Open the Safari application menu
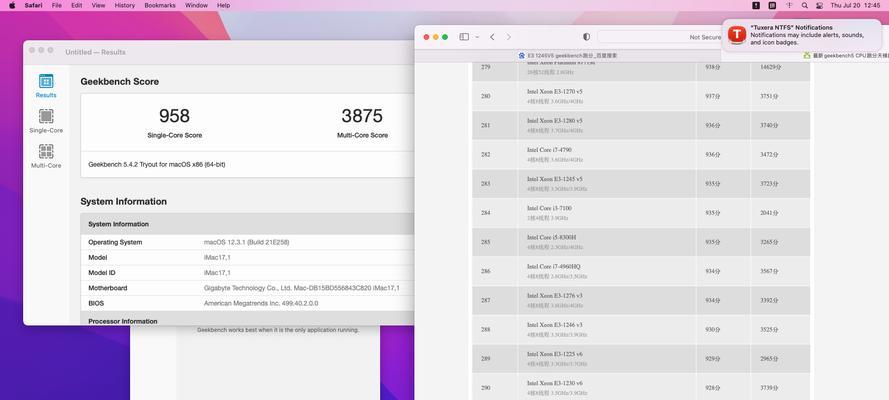The height and width of the screenshot is (400, 889). [33, 5]
